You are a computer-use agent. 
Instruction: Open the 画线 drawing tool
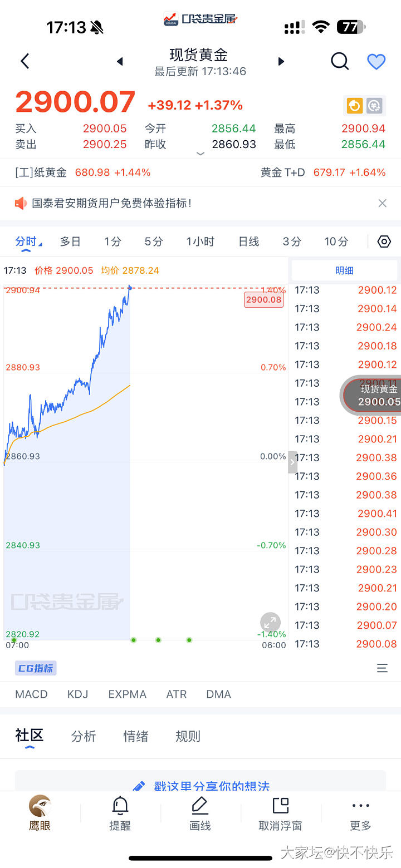[x=199, y=813]
